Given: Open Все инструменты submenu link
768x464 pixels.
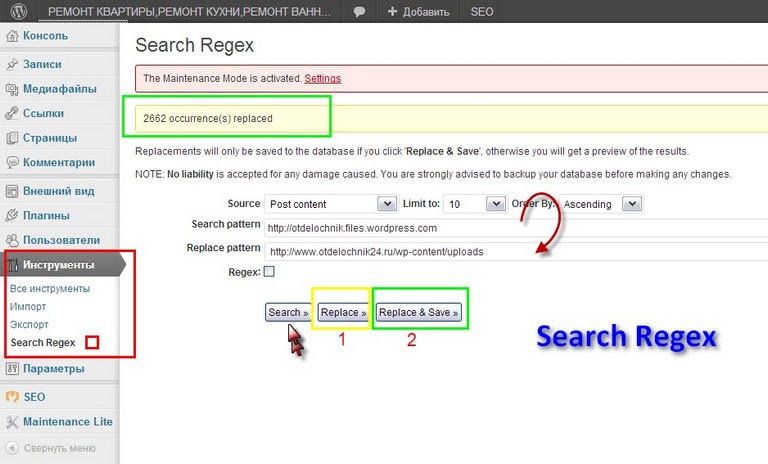Looking at the screenshot, I should coord(50,289).
